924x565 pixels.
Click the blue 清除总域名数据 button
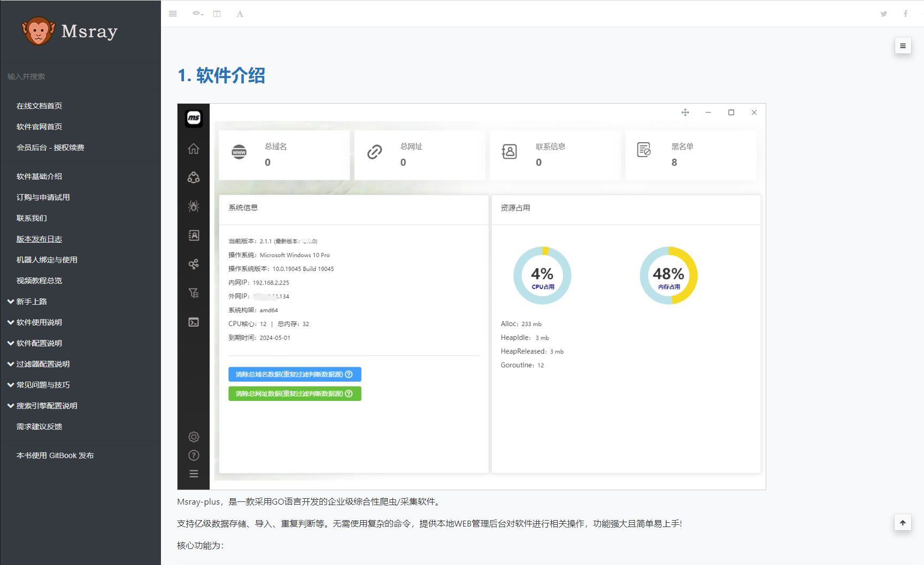click(x=295, y=374)
